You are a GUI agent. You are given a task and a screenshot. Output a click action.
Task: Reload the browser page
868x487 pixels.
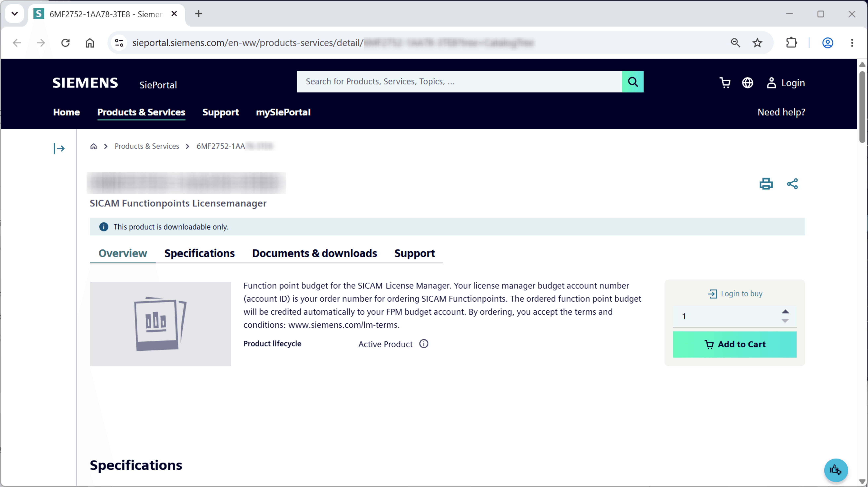coord(65,43)
